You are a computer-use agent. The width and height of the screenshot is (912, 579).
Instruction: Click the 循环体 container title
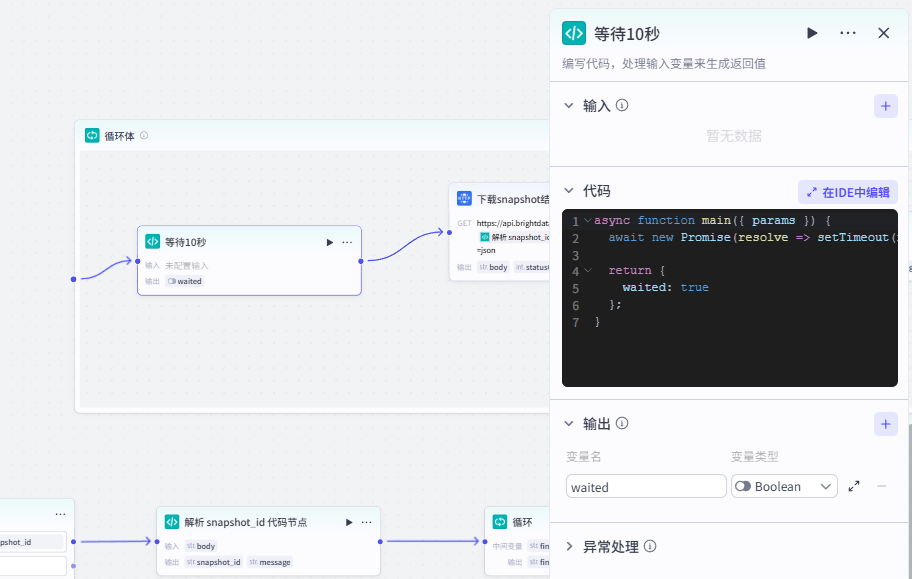pyautogui.click(x=120, y=136)
